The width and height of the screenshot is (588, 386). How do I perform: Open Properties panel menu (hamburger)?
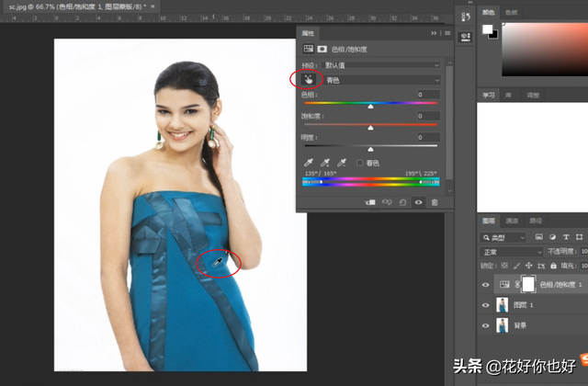point(447,33)
